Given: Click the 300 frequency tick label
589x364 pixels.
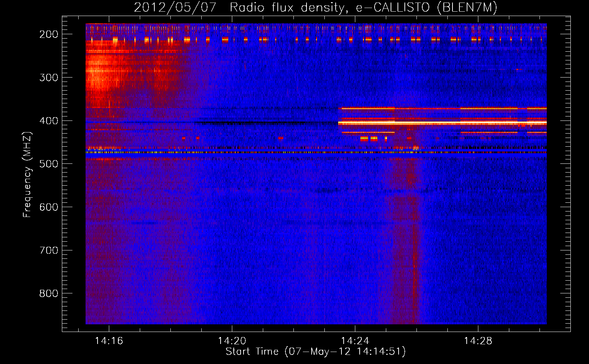Looking at the screenshot, I should tap(49, 78).
